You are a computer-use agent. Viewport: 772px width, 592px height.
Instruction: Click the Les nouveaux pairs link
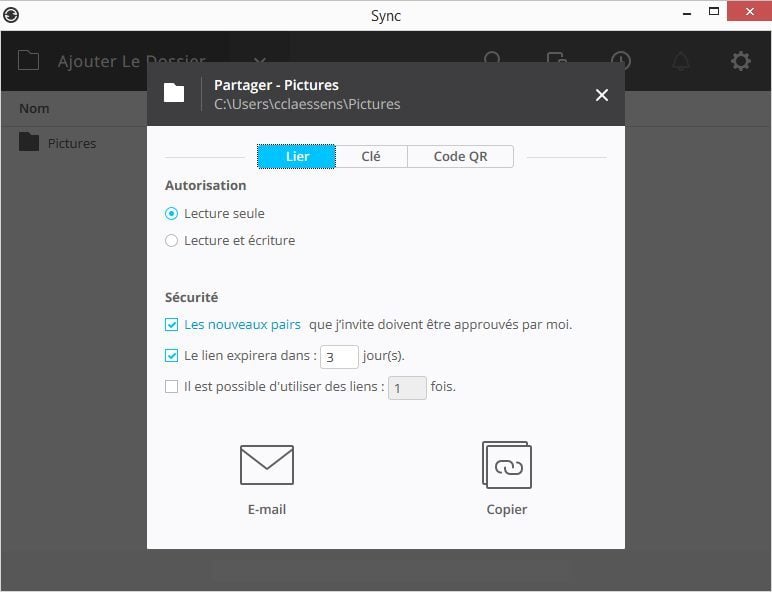pos(242,325)
